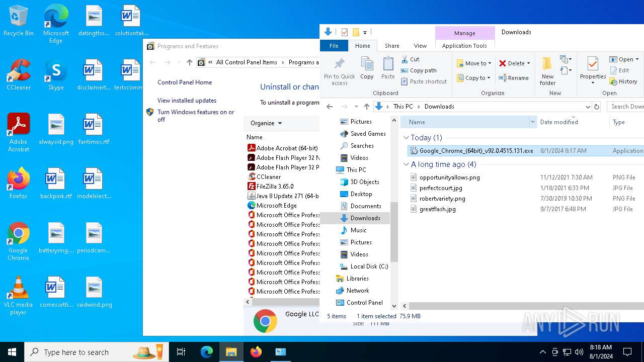Open Microsoft Edge from the taskbar

click(x=207, y=352)
